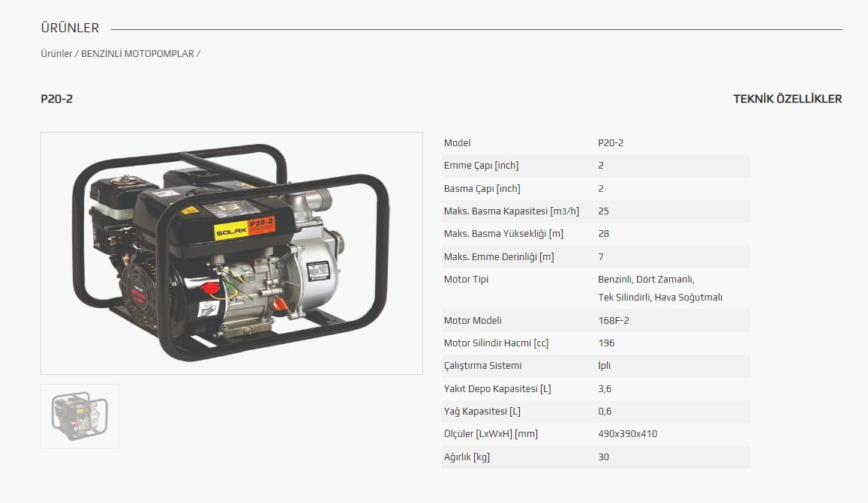This screenshot has width=868, height=503.
Task: Click the Emme Çapı [inch] row label
Action: click(x=481, y=166)
